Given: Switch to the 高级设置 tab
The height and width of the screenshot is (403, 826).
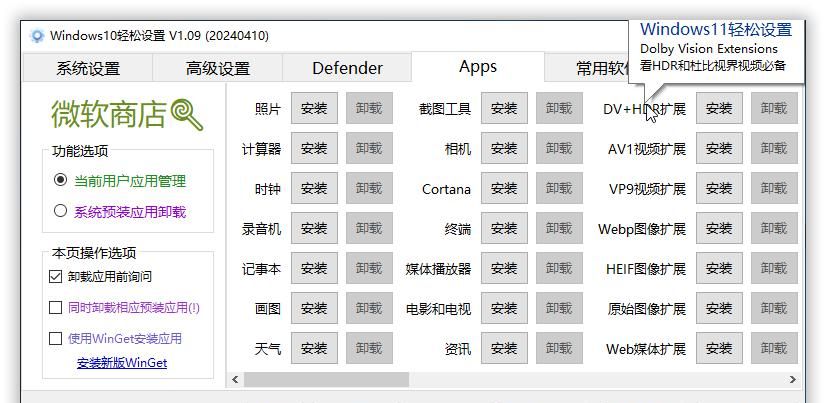Looking at the screenshot, I should click(218, 68).
